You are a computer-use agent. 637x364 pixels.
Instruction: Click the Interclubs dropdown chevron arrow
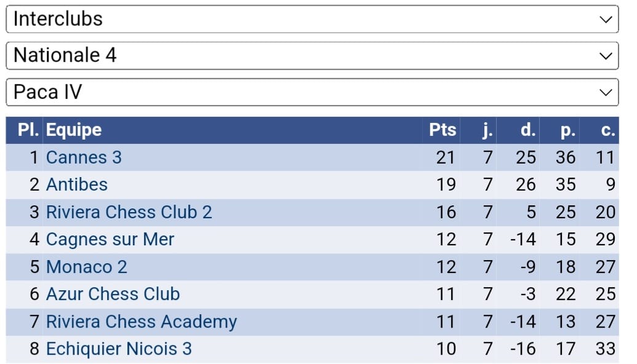point(605,19)
